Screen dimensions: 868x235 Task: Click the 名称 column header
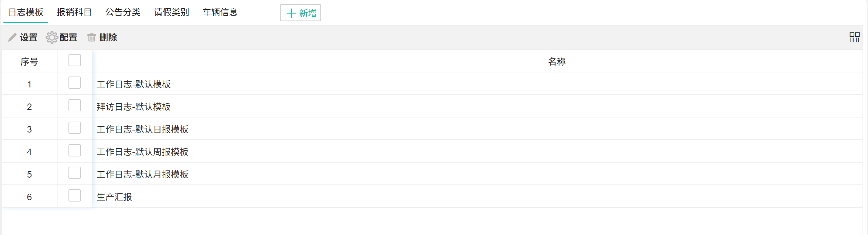[557, 61]
